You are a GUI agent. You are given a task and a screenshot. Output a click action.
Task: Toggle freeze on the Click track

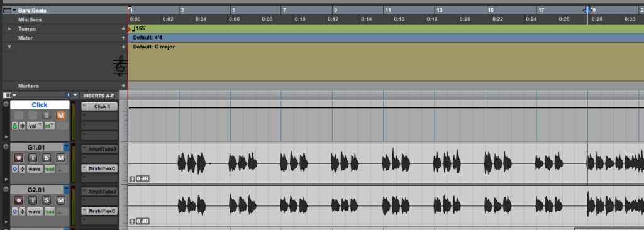(x=23, y=126)
